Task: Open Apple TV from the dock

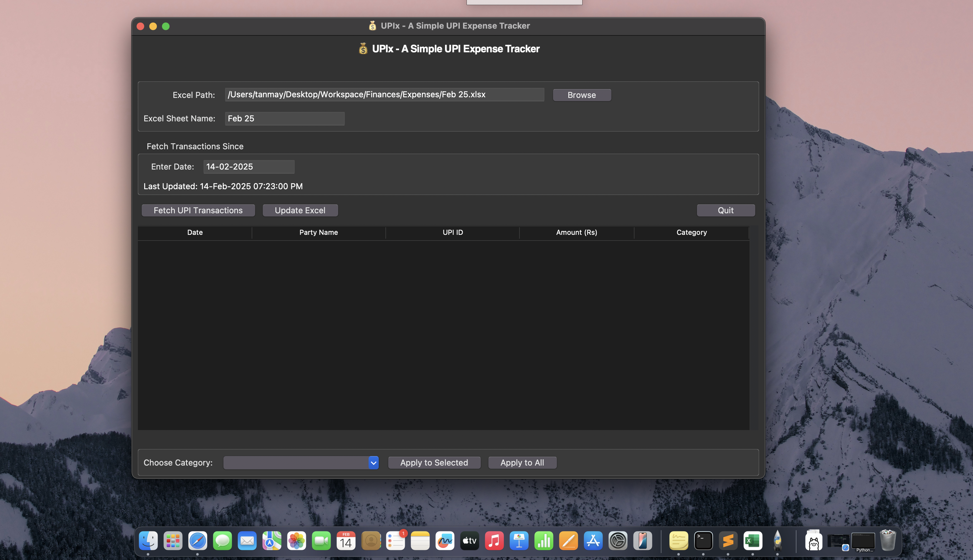Action: pyautogui.click(x=470, y=541)
